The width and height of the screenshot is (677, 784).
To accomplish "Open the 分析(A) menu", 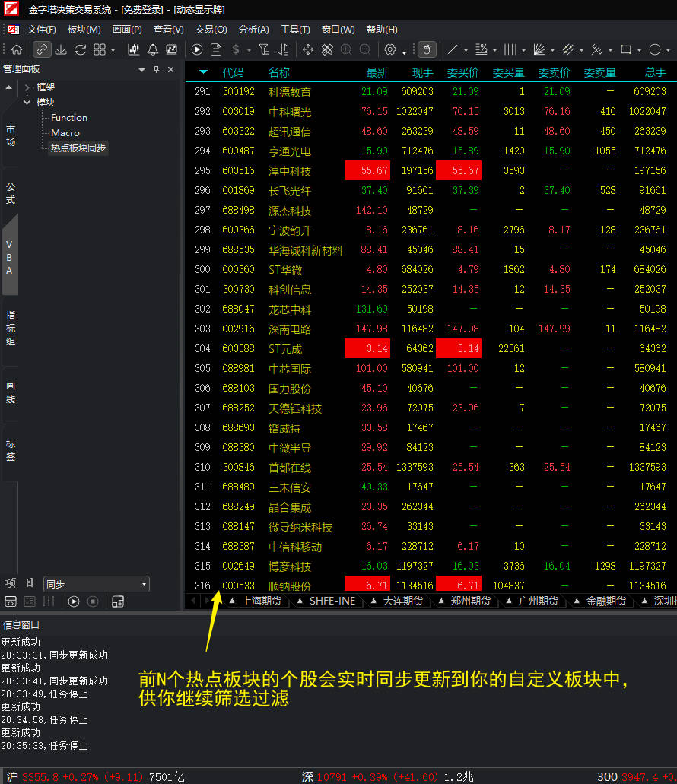I will tap(253, 30).
